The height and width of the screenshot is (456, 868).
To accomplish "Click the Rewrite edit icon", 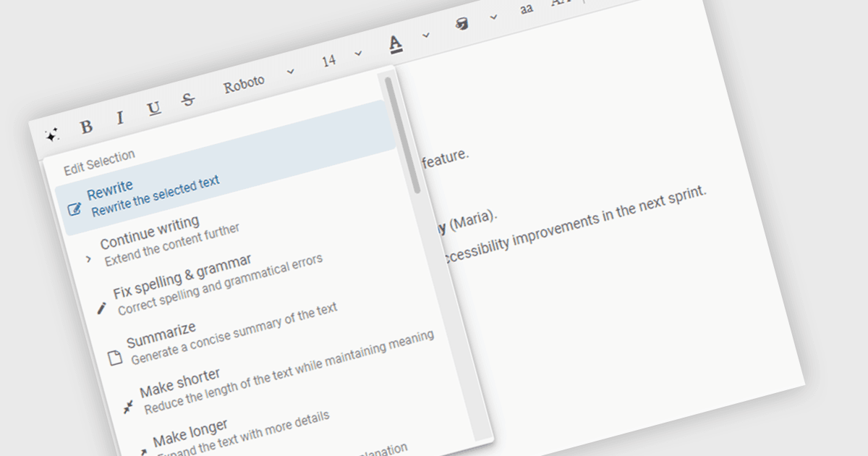I will (x=75, y=210).
